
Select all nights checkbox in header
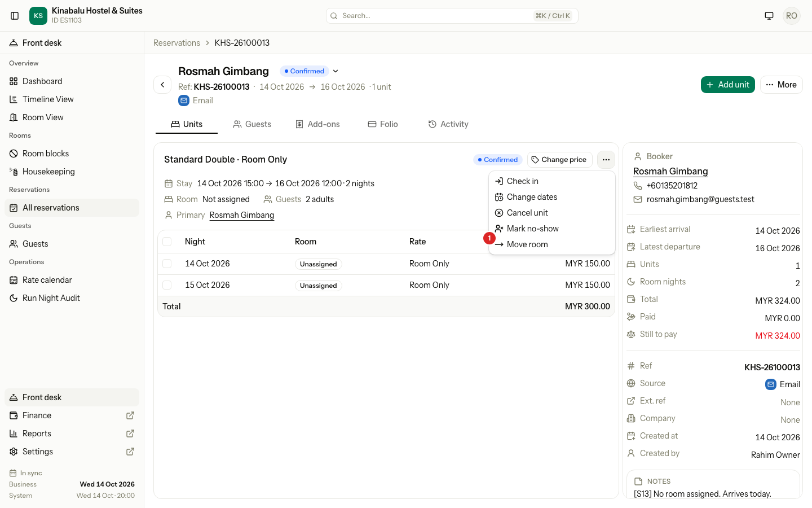pos(167,242)
